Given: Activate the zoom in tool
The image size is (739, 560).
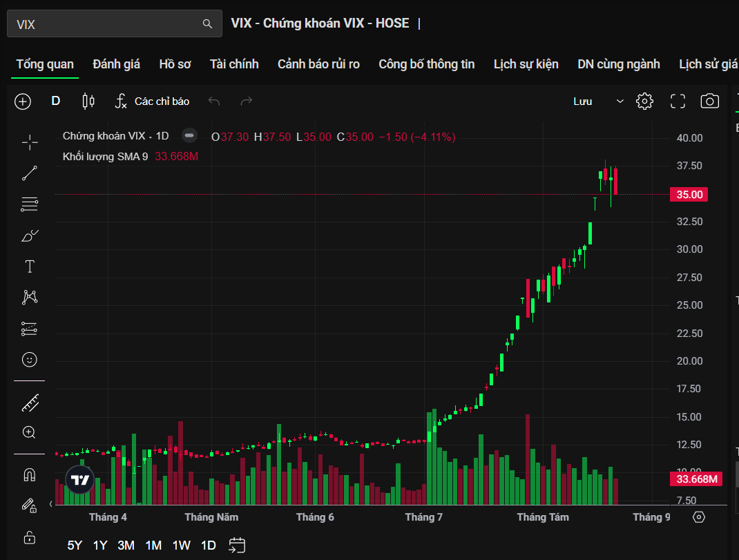Looking at the screenshot, I should click(x=29, y=432).
